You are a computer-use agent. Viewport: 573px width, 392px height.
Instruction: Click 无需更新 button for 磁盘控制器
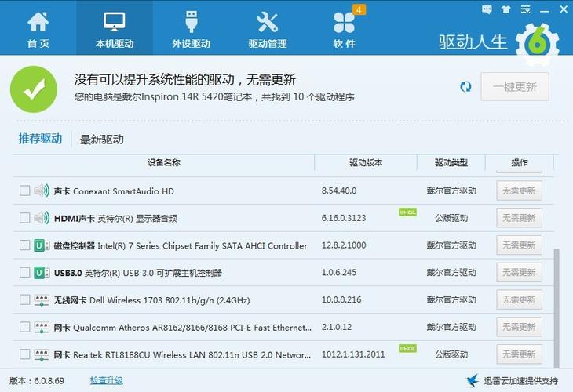click(519, 245)
